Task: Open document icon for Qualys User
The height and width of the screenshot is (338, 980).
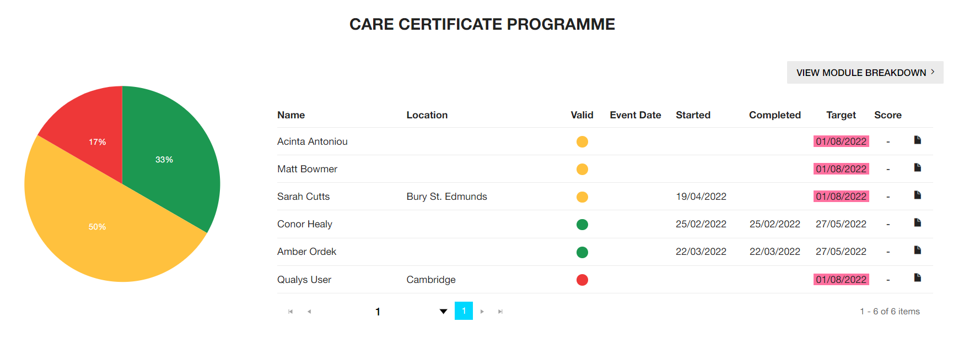Action: 917,277
